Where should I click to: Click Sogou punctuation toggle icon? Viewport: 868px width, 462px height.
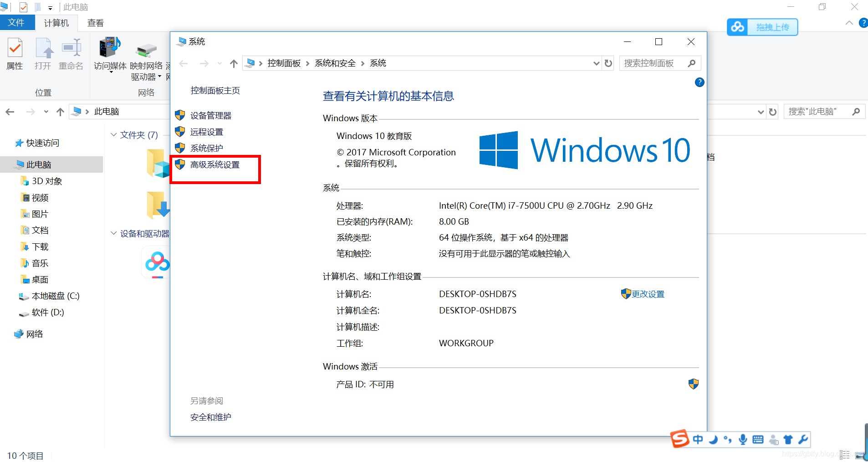coord(728,439)
